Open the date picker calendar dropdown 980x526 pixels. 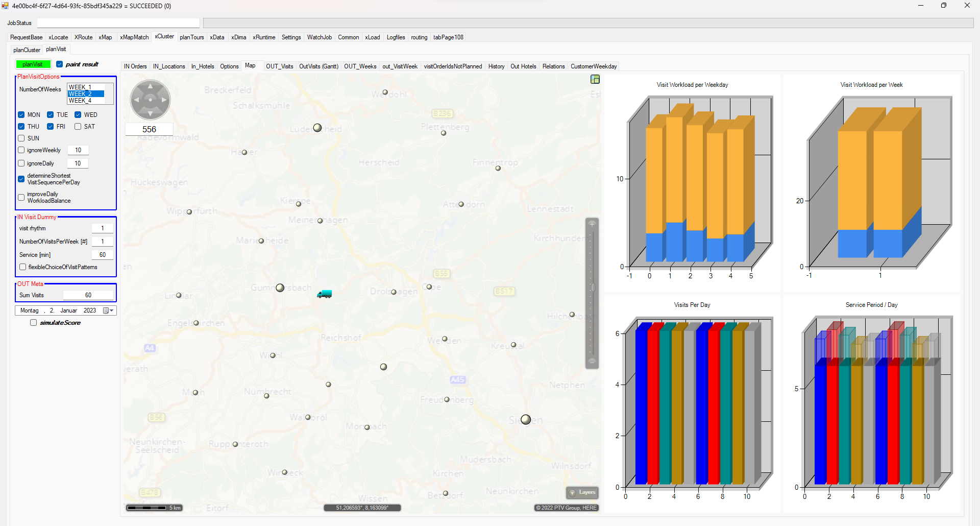[x=108, y=310]
